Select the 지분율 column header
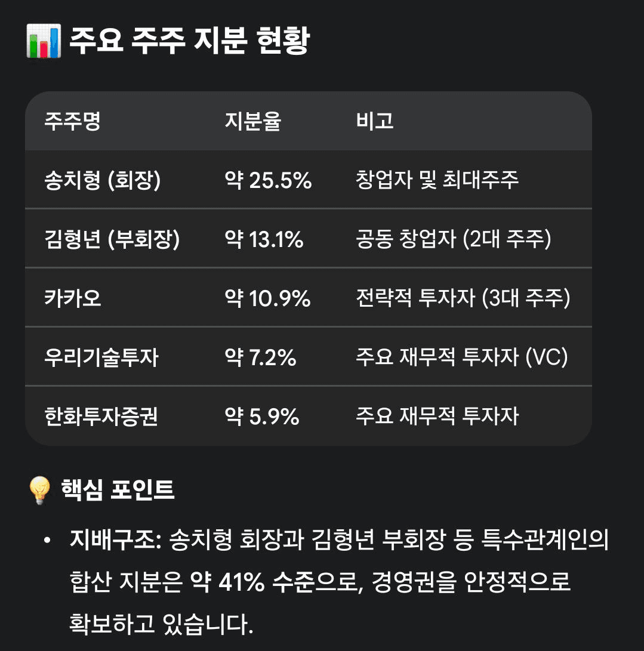The width and height of the screenshot is (644, 651). tap(252, 122)
